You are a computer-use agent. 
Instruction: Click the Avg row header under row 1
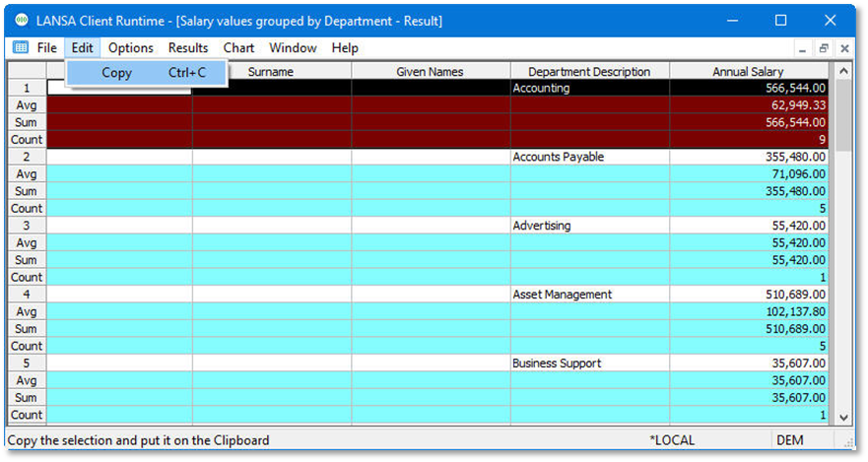pos(27,105)
